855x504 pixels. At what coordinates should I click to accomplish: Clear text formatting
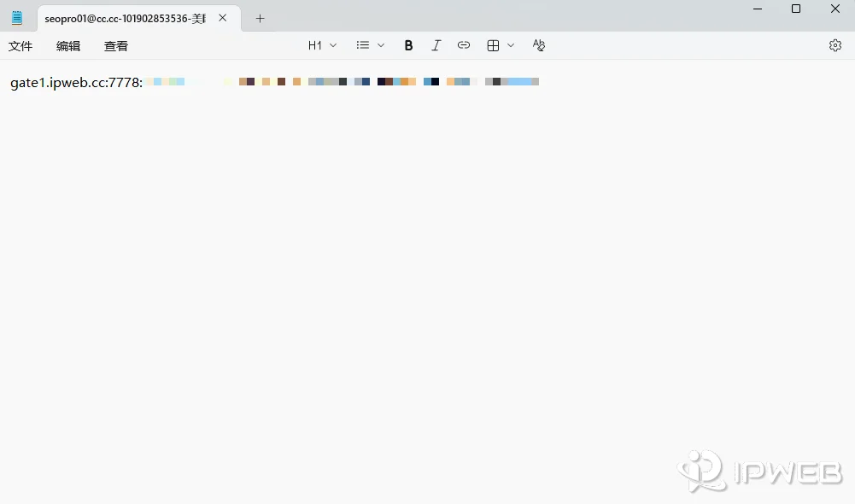[538, 45]
